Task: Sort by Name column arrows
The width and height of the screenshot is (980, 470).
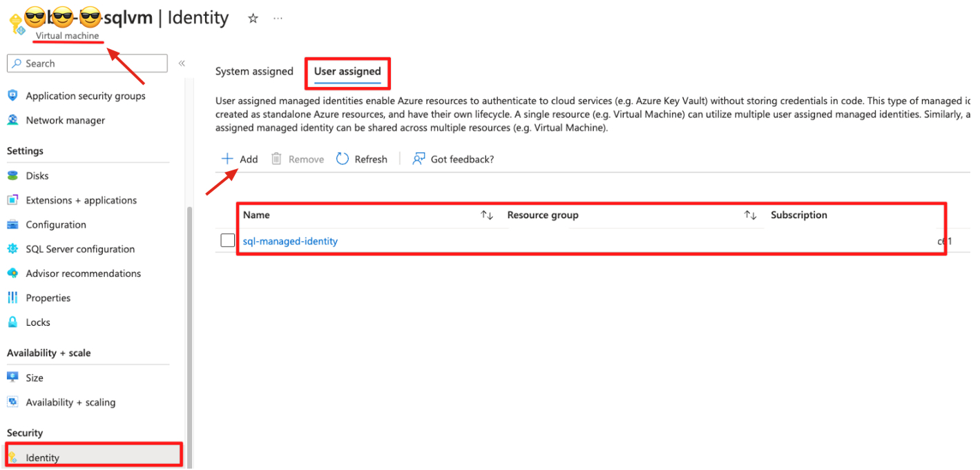Action: pyautogui.click(x=487, y=215)
